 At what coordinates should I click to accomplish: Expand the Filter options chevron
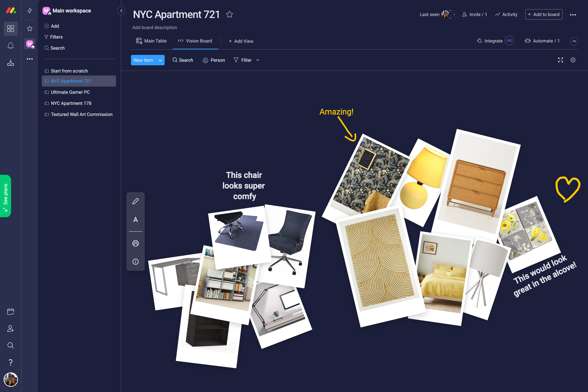tap(258, 60)
